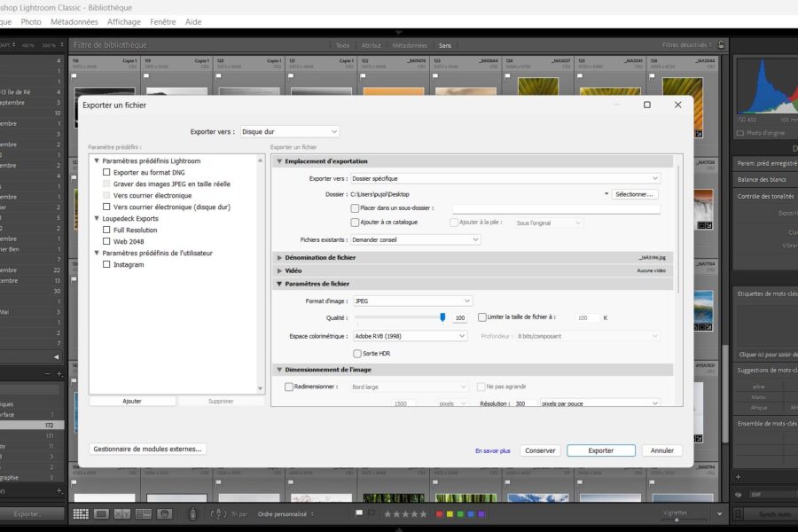Click the Exporter button in the dialog

(x=600, y=450)
